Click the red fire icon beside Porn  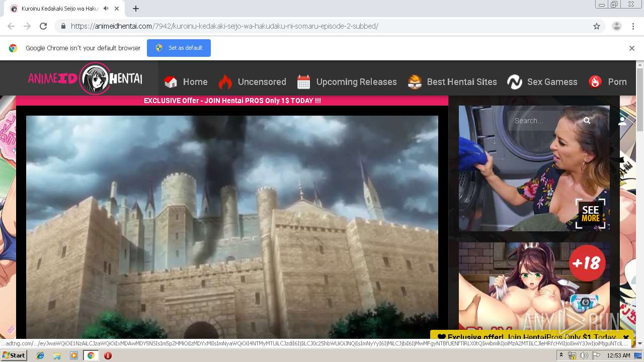[x=595, y=81]
